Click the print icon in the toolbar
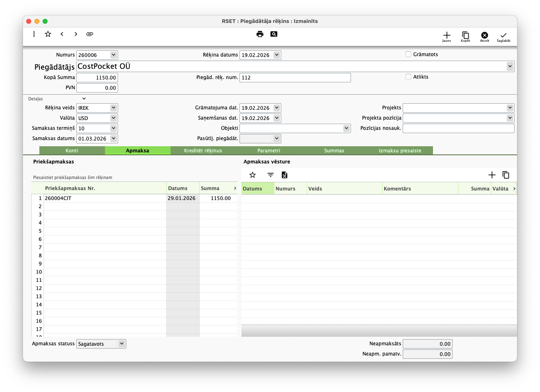The image size is (540, 392). pyautogui.click(x=260, y=34)
